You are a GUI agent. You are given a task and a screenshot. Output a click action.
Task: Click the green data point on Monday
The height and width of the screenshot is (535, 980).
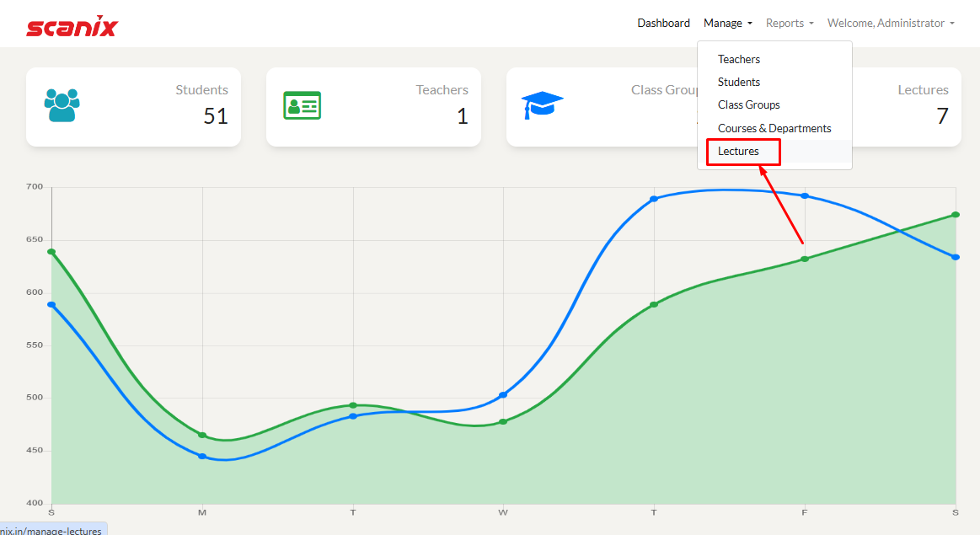(x=202, y=435)
